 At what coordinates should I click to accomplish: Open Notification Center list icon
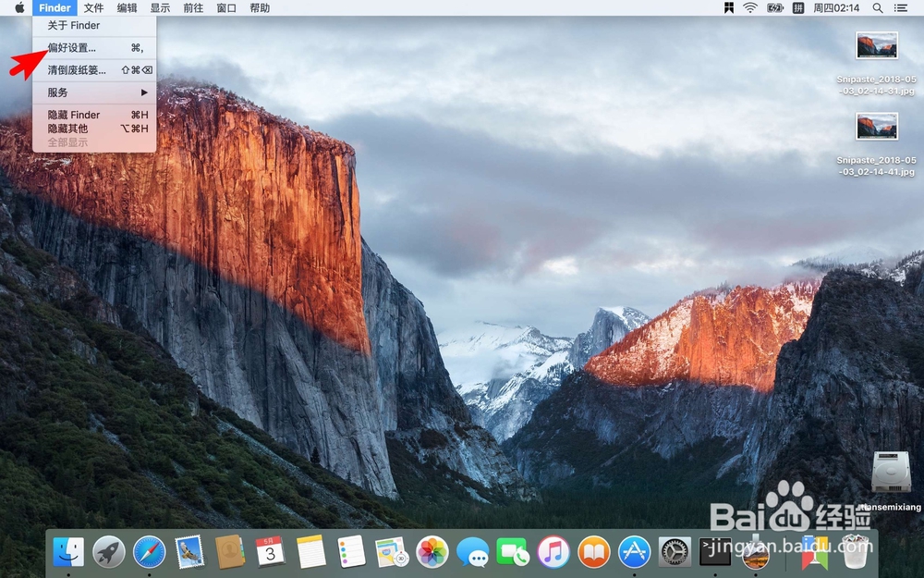(x=900, y=7)
